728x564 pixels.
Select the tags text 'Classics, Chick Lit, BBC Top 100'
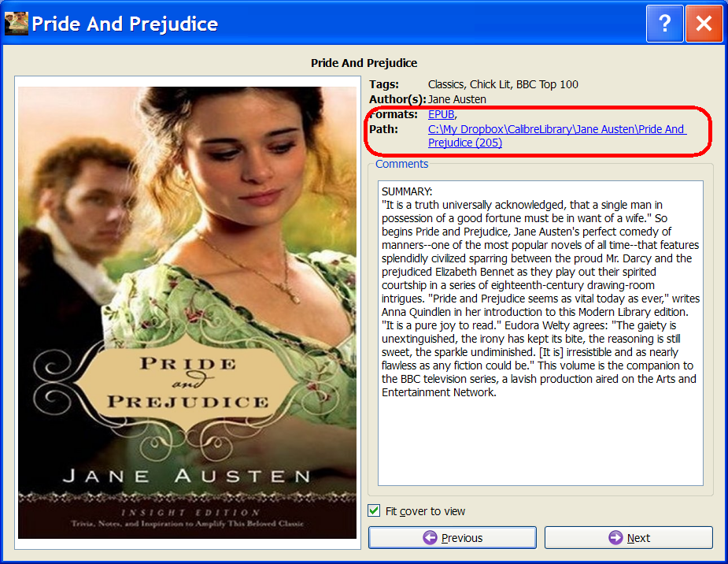click(503, 84)
